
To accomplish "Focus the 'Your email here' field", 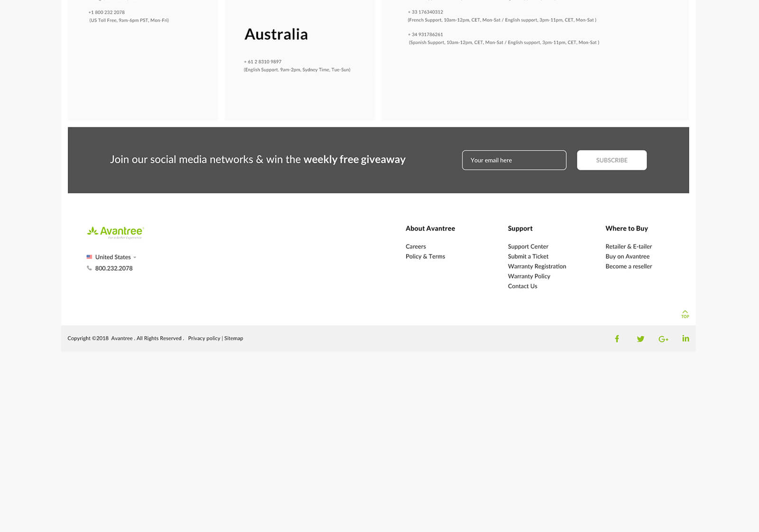I will tap(514, 160).
